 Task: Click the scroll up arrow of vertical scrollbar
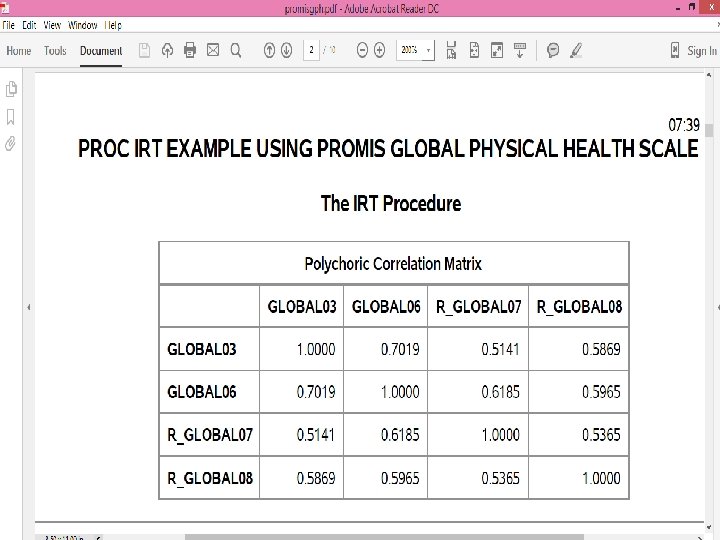[709, 75]
